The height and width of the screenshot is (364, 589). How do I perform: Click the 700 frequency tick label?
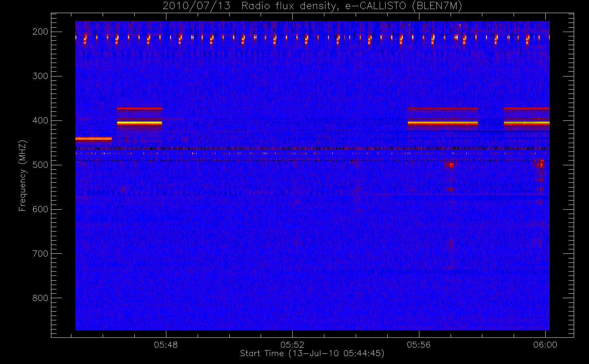40,254
